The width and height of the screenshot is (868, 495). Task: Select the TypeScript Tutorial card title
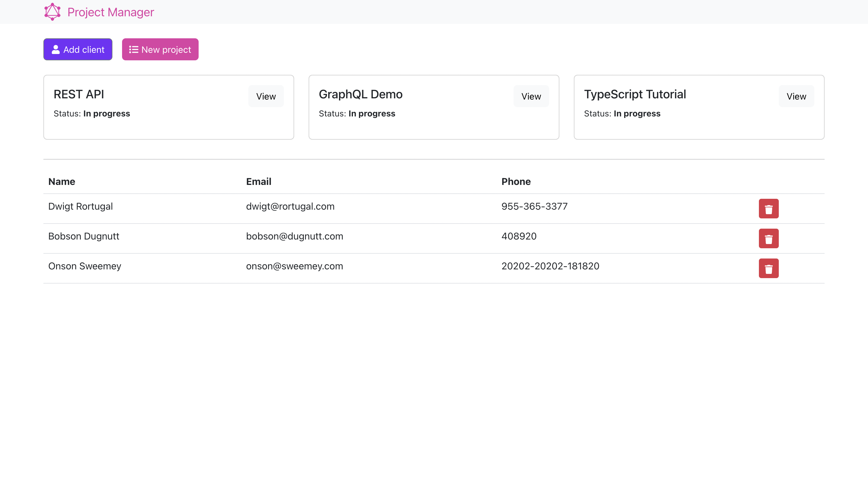pos(635,94)
